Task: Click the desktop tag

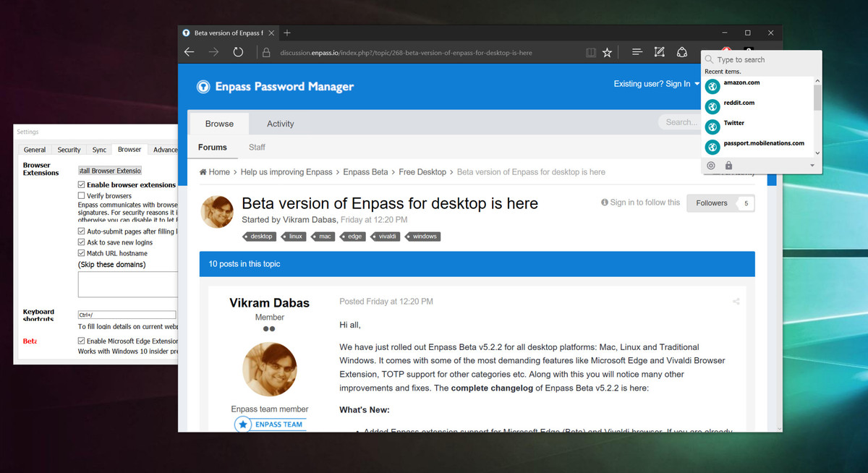Action: [x=260, y=236]
